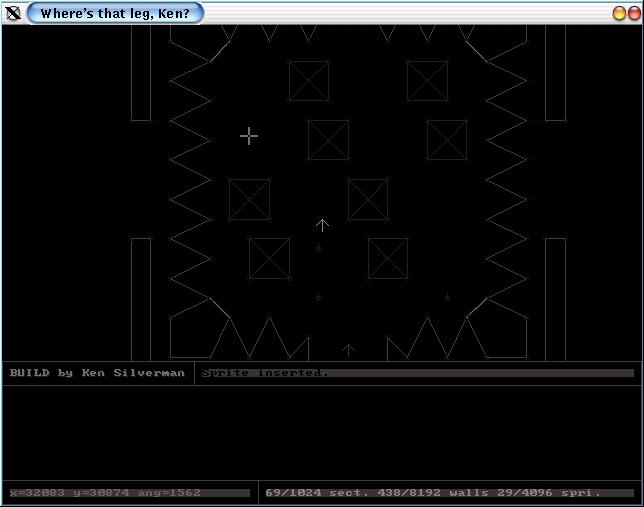This screenshot has height=507, width=644.
Task: Select the top-right crossed square sector
Action: [428, 81]
